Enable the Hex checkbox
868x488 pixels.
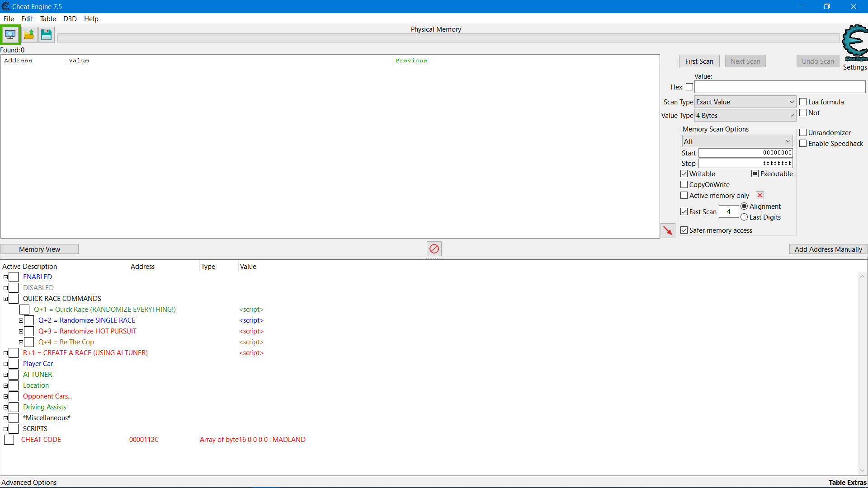click(689, 87)
